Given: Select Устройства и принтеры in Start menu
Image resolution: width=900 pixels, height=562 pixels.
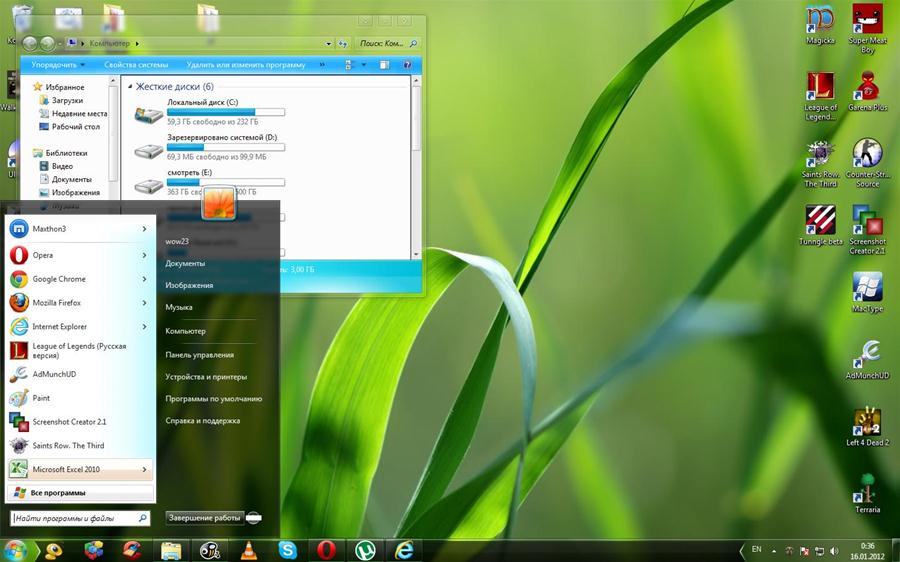Looking at the screenshot, I should (206, 377).
